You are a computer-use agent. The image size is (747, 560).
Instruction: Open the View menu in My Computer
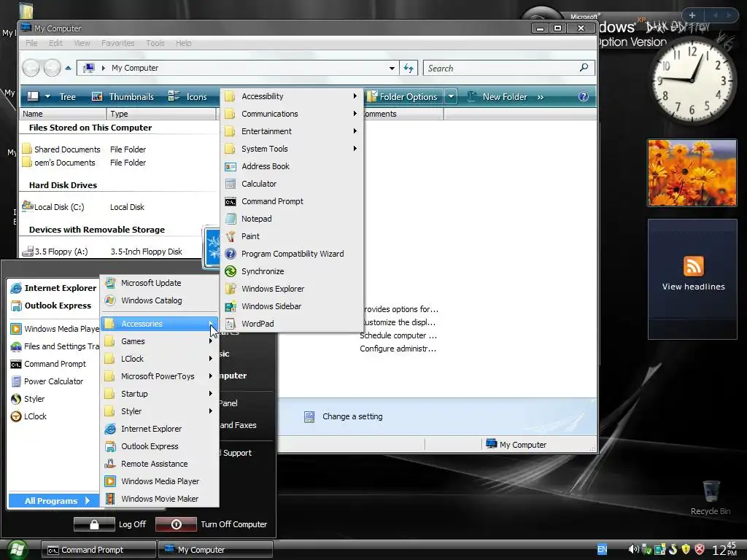tap(82, 43)
